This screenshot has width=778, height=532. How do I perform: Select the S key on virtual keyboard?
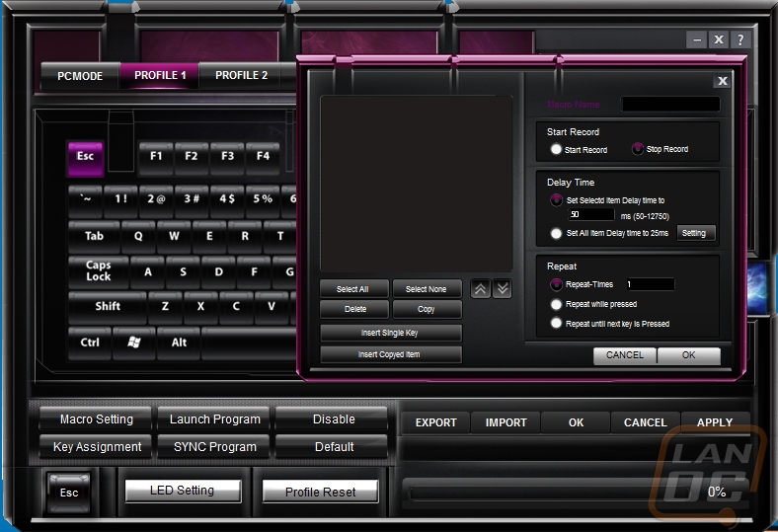point(183,272)
